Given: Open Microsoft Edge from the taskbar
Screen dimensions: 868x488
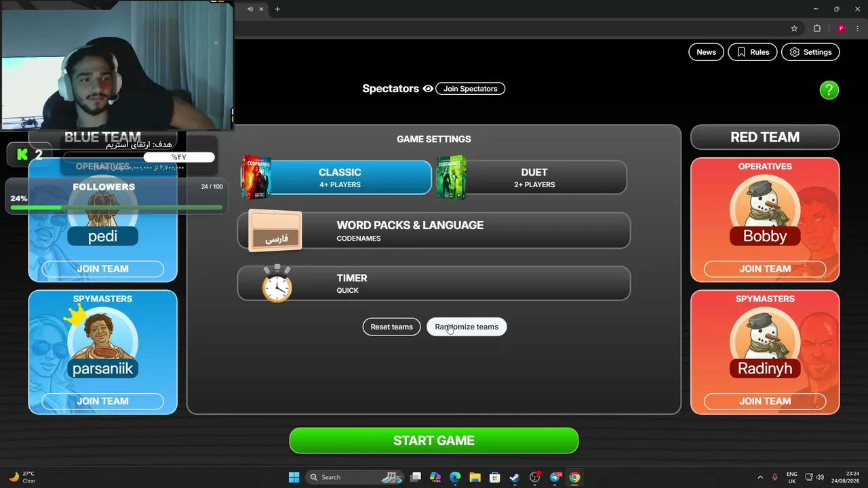Looking at the screenshot, I should [455, 477].
